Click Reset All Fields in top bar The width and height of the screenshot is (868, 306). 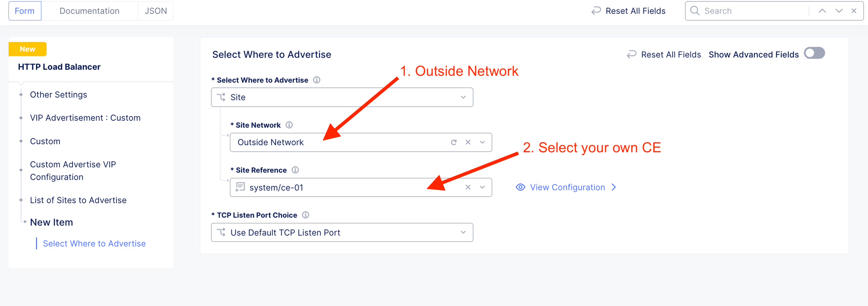click(629, 11)
